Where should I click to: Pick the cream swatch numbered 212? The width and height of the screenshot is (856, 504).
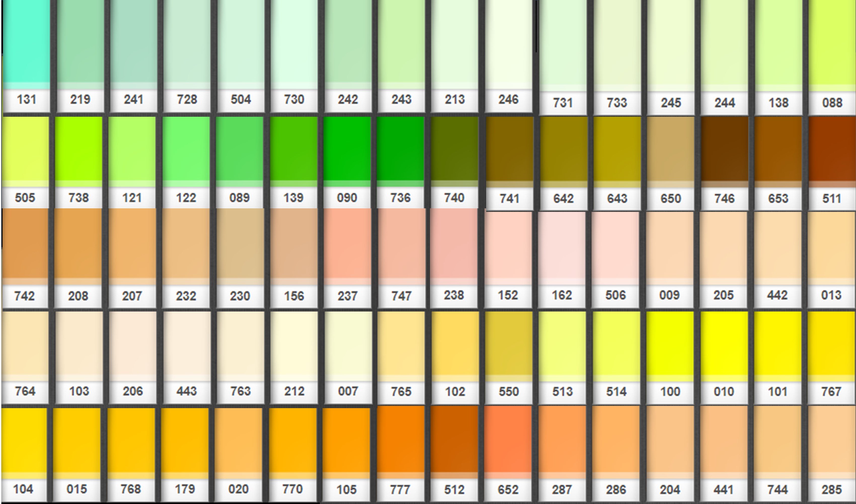[294, 343]
